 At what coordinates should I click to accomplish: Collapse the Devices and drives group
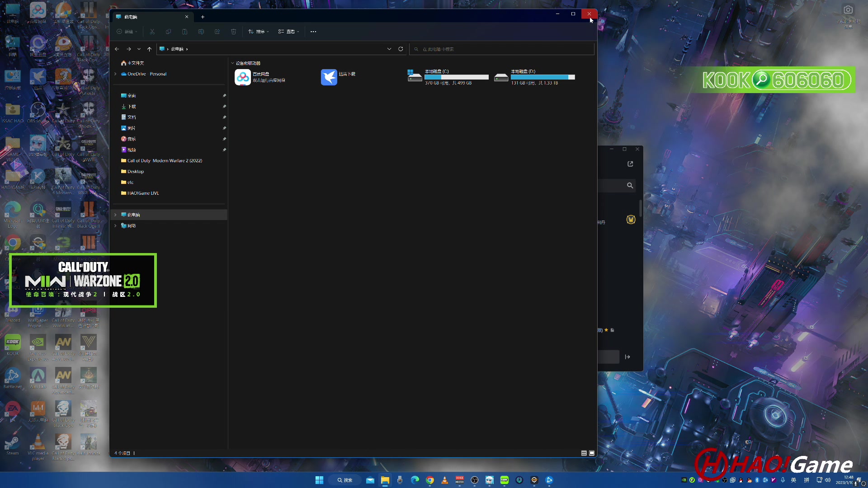coord(233,63)
